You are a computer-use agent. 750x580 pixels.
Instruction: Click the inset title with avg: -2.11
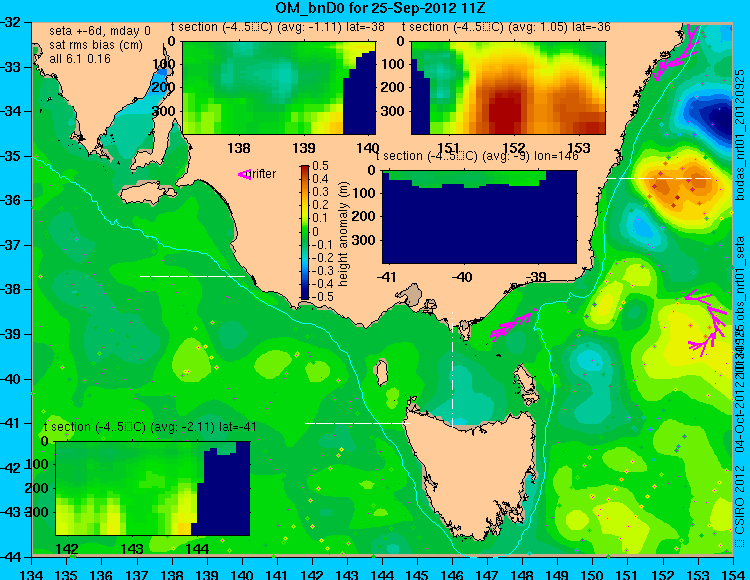pos(150,427)
